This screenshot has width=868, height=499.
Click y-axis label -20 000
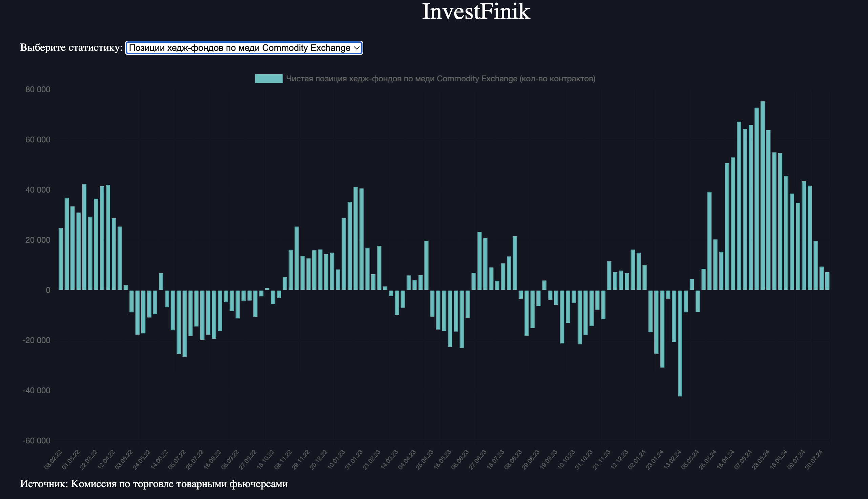point(36,340)
